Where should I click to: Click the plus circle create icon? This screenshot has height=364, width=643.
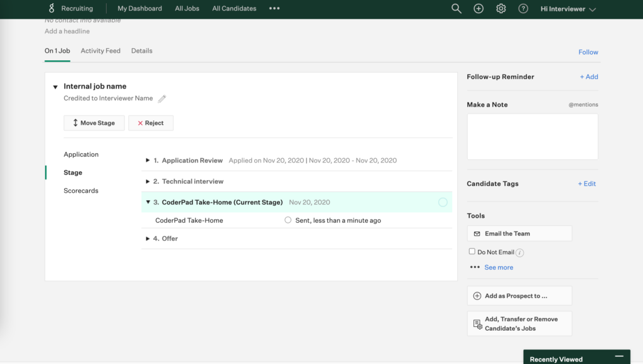tap(478, 8)
